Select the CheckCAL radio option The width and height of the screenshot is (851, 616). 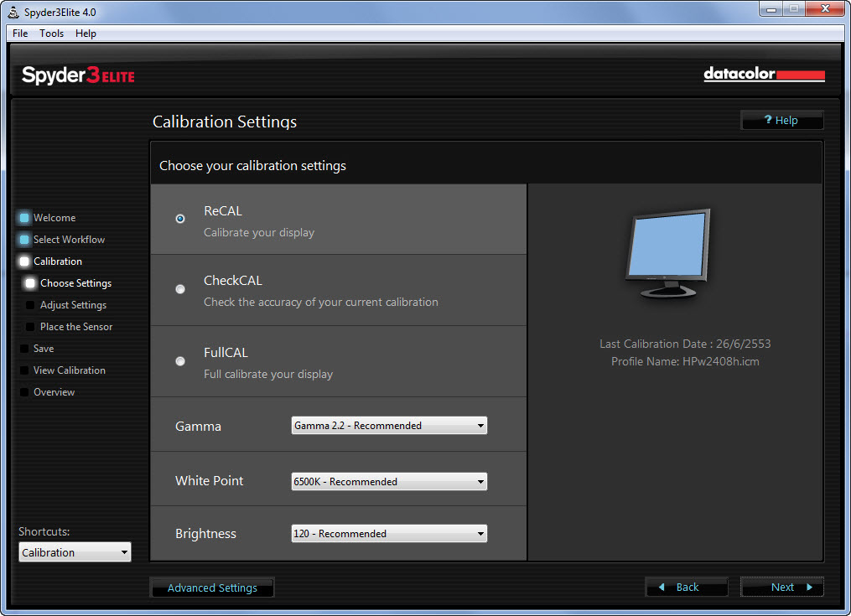(180, 289)
